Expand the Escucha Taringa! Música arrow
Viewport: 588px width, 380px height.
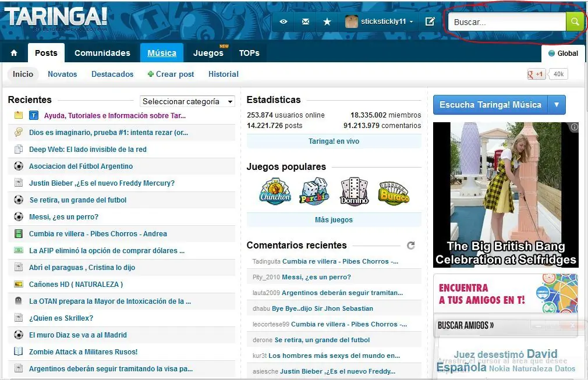tap(557, 105)
